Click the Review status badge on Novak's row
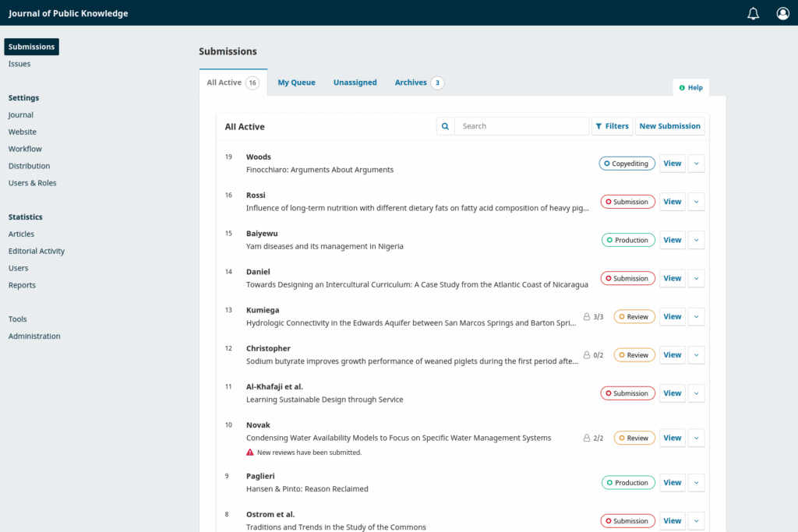Image resolution: width=798 pixels, height=532 pixels. (634, 438)
